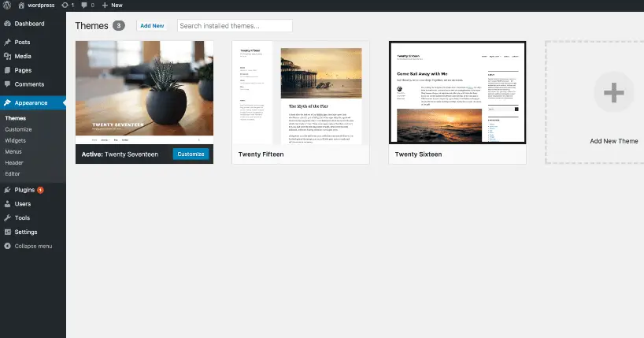Click the wordpress site name link
The width and height of the screenshot is (644, 338).
click(41, 6)
